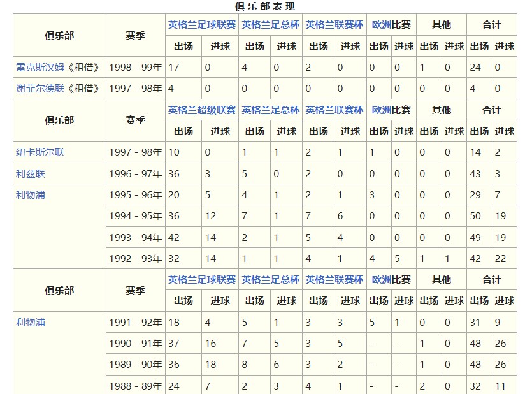Click value 22 in the 1992 - 93年 row
Screen dimensions: 532x394
(x=500, y=259)
